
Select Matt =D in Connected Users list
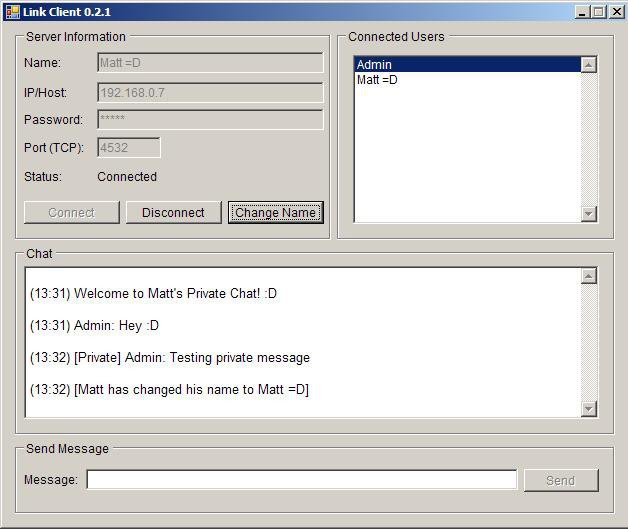click(x=467, y=80)
